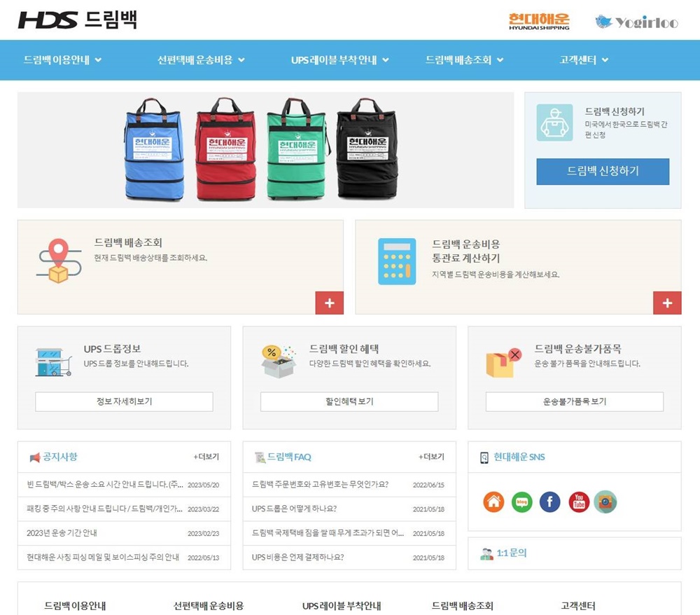This screenshot has width=700, height=615.
Task: Click the HDS 드림백 logo
Action: pos(77,20)
